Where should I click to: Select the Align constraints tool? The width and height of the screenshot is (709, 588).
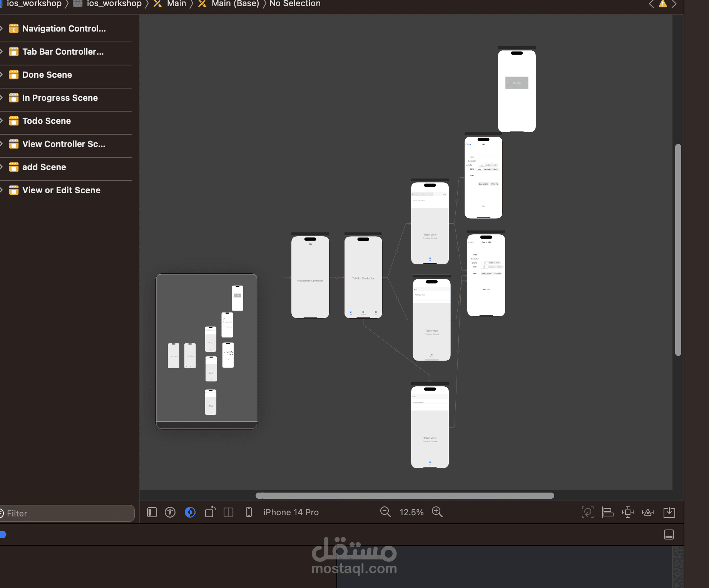click(x=608, y=512)
